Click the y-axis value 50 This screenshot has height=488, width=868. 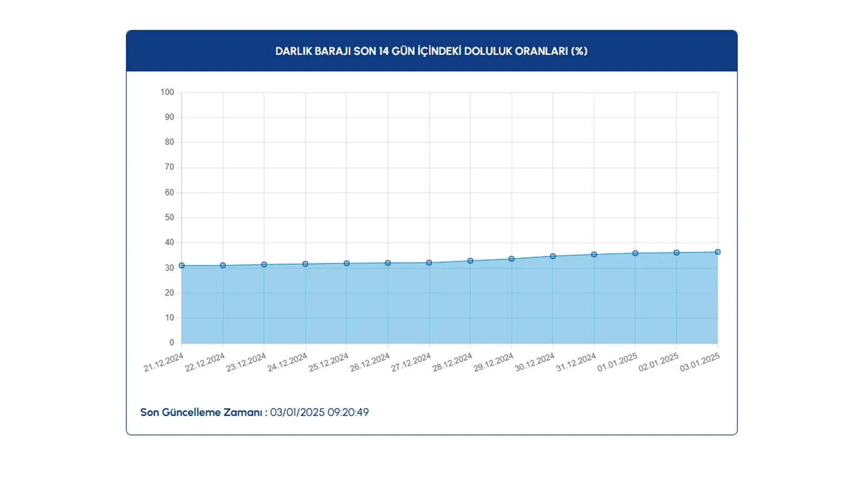tap(170, 217)
